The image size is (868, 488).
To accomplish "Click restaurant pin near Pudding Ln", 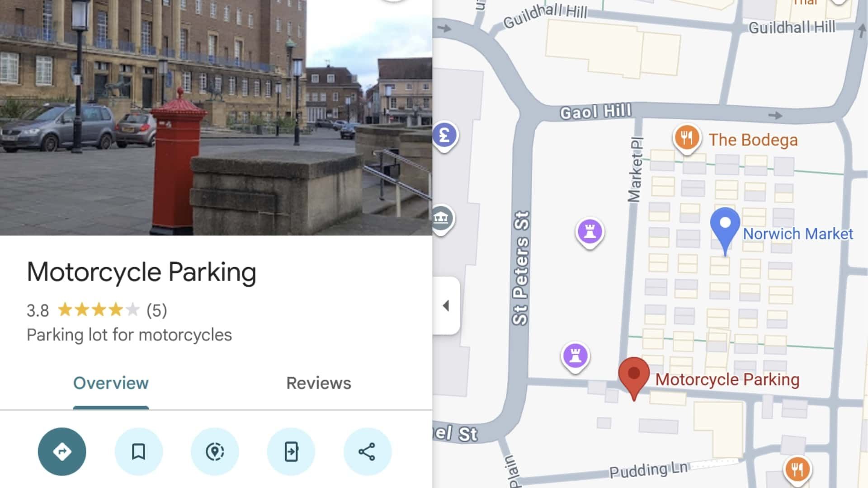I will point(797,469).
